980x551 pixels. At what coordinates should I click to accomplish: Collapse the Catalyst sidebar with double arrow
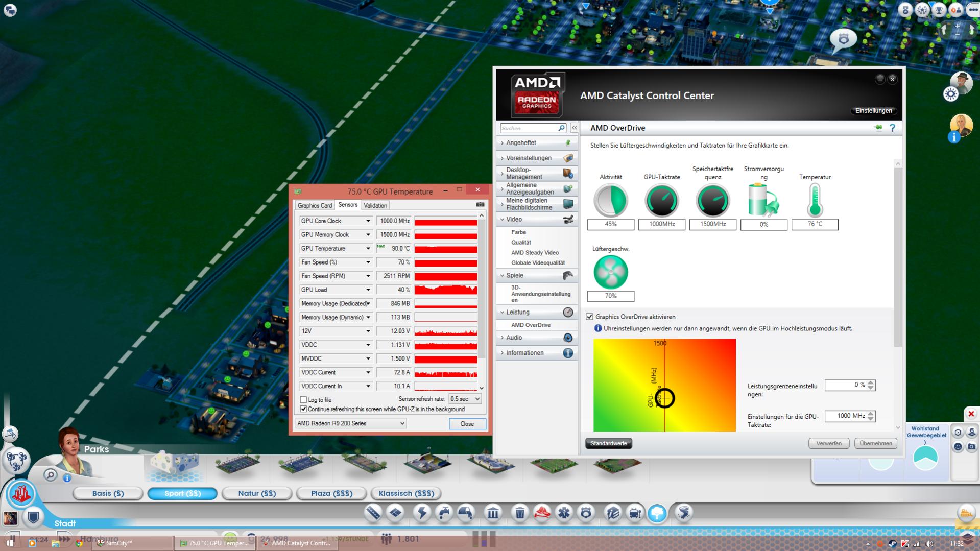574,128
